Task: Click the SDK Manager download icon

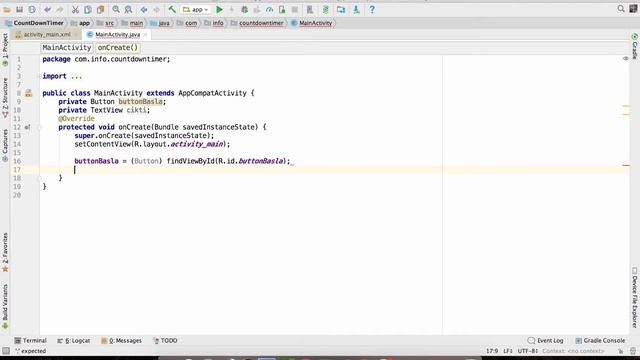Action: pyautogui.click(x=356, y=9)
